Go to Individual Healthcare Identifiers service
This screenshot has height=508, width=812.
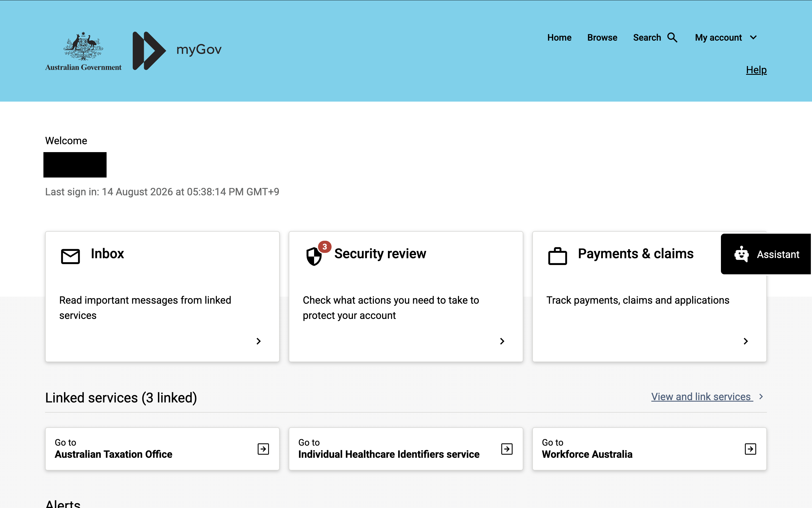(406, 449)
